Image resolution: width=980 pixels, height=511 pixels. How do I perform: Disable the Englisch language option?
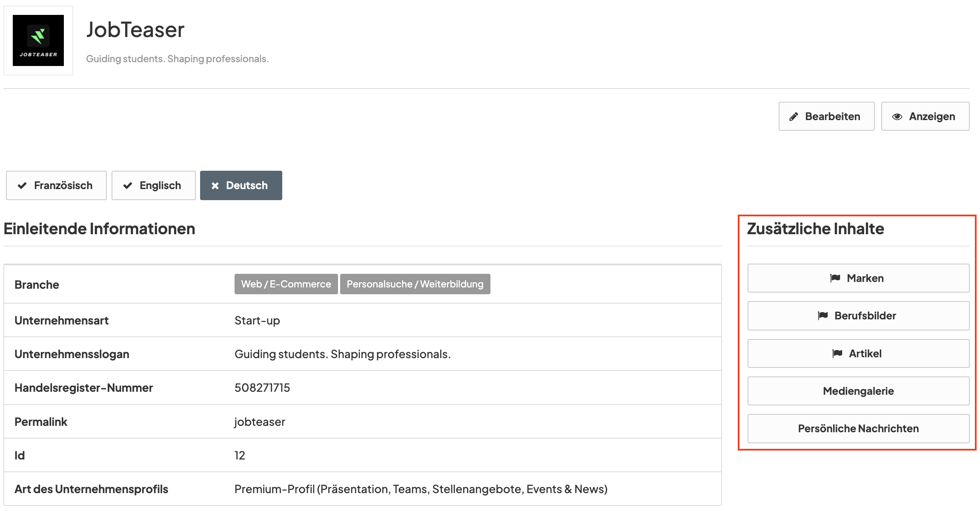click(x=153, y=185)
